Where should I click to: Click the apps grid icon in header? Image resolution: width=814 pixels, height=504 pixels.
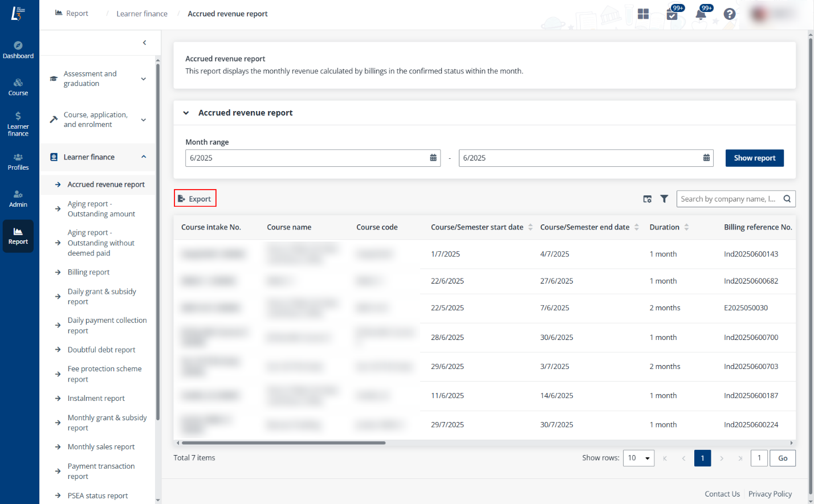tap(643, 14)
